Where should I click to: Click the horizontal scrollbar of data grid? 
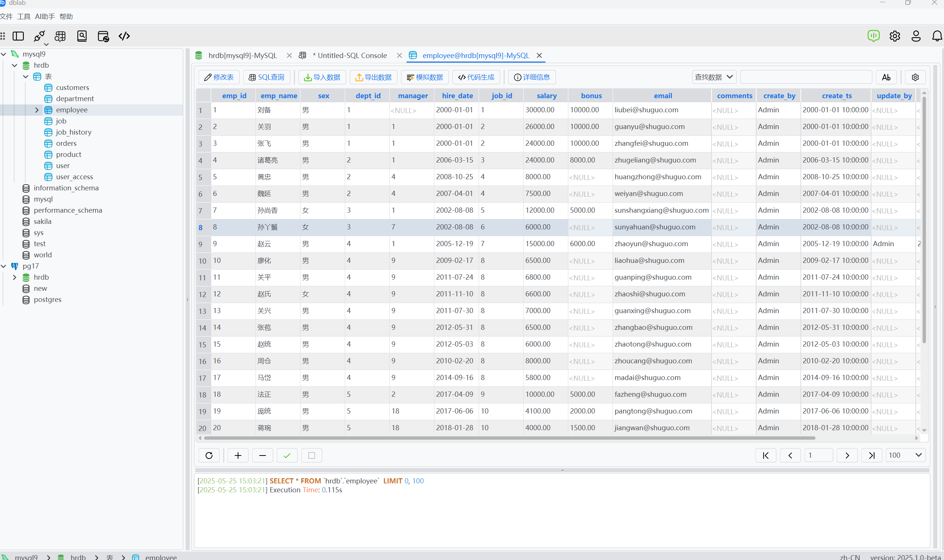510,438
